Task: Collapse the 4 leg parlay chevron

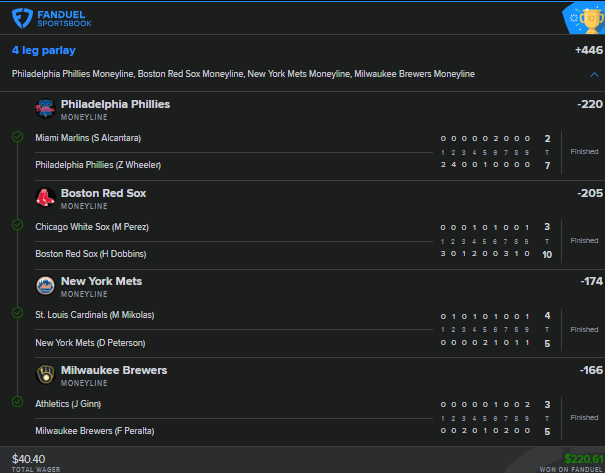Action: click(x=594, y=74)
